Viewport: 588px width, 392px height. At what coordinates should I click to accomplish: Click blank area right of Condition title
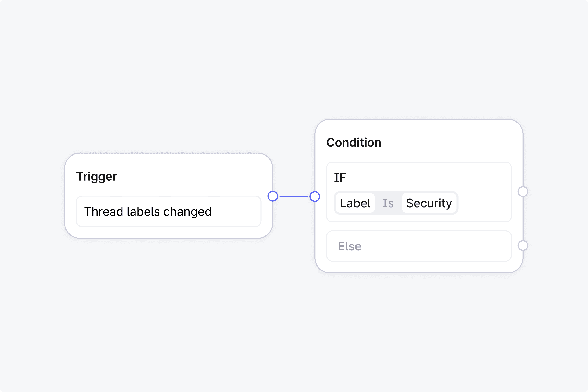click(450, 143)
